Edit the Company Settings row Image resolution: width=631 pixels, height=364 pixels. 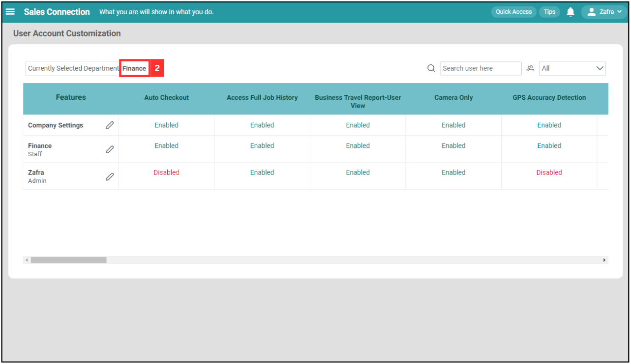110,125
